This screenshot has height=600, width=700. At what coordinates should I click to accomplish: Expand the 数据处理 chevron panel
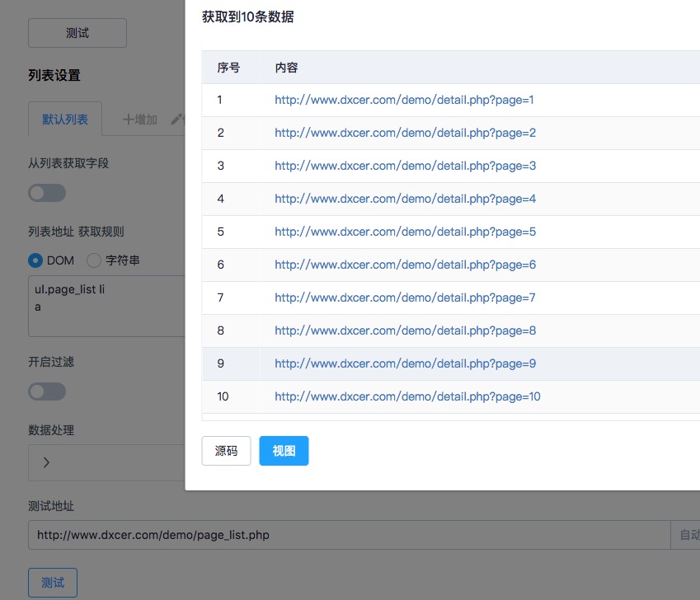point(46,462)
